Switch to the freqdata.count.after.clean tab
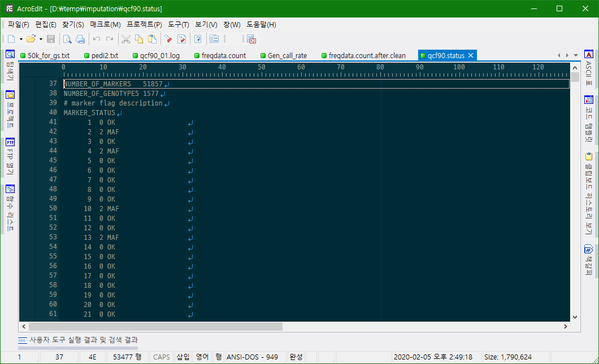Viewport: 599px width, 364px height. 363,56
